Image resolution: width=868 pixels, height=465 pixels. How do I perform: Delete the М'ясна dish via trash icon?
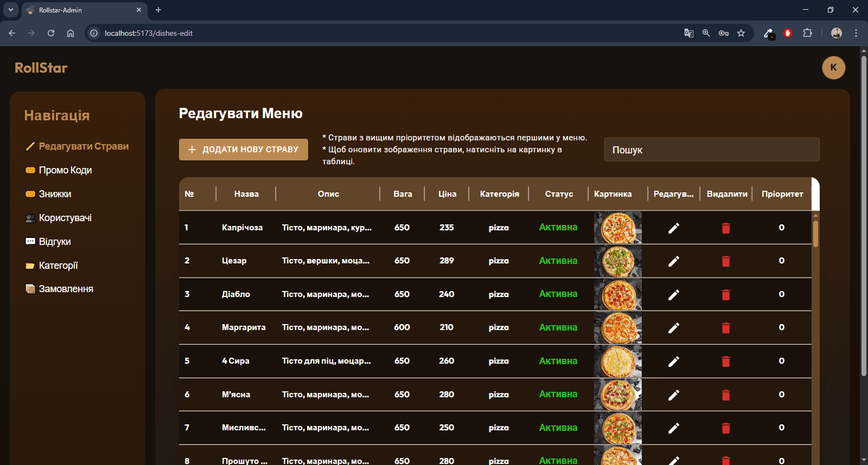click(726, 395)
